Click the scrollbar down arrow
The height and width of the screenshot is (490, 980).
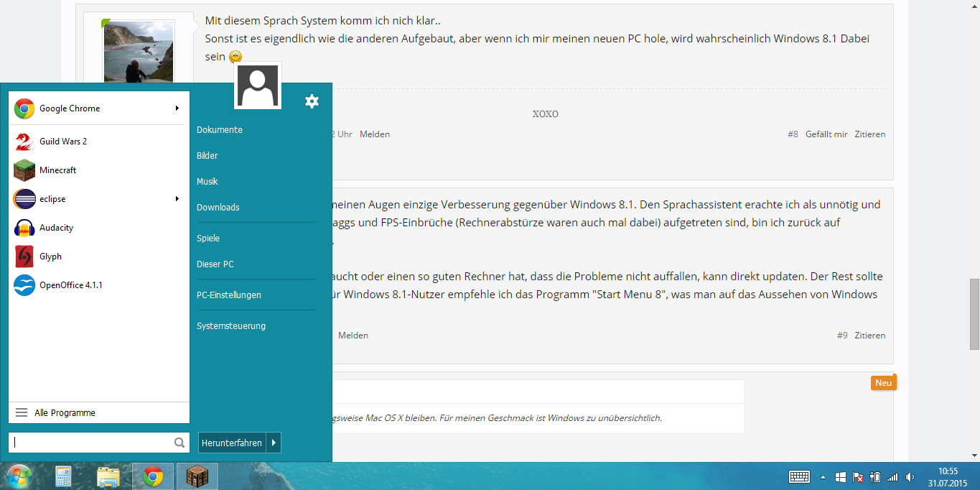[974, 456]
